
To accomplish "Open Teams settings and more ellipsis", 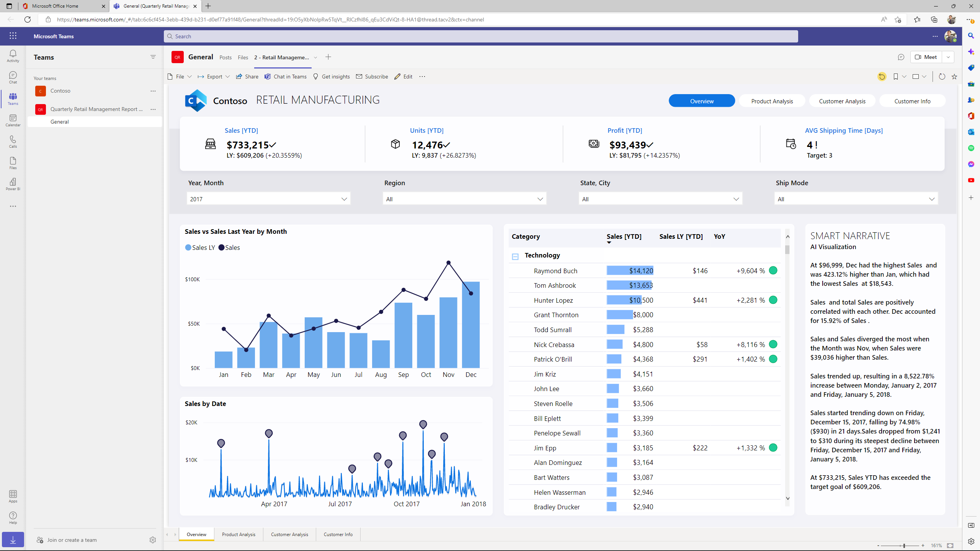I will [x=935, y=36].
